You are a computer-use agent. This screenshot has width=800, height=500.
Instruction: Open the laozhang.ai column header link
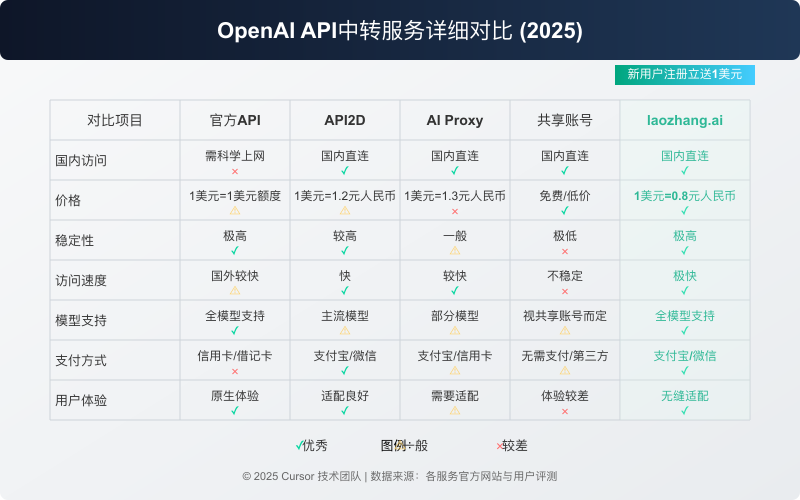click(685, 120)
